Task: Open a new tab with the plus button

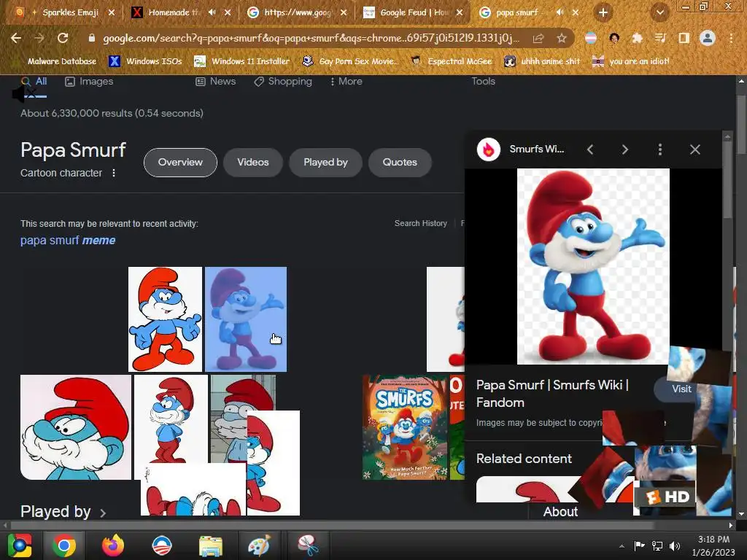Action: pyautogui.click(x=603, y=12)
